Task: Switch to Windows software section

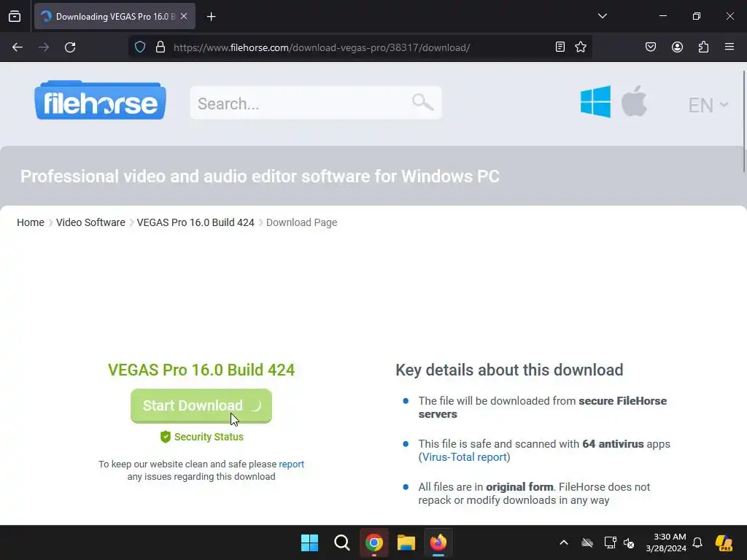Action: click(595, 101)
